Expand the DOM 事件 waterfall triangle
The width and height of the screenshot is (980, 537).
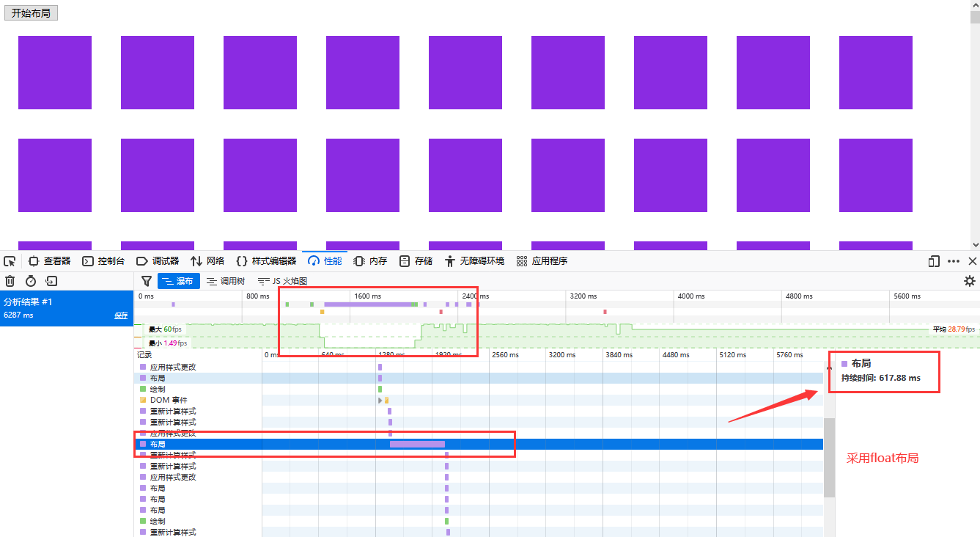[380, 400]
